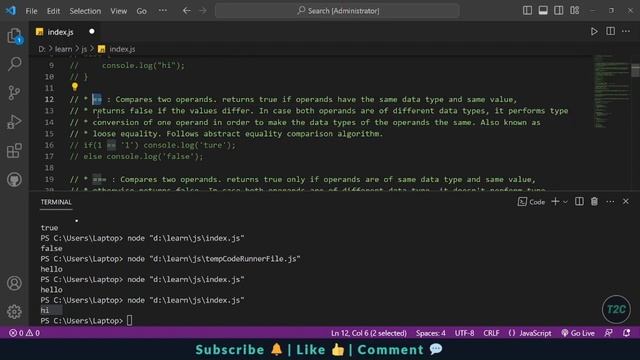Toggle the bottom panel layout icon

[543, 11]
